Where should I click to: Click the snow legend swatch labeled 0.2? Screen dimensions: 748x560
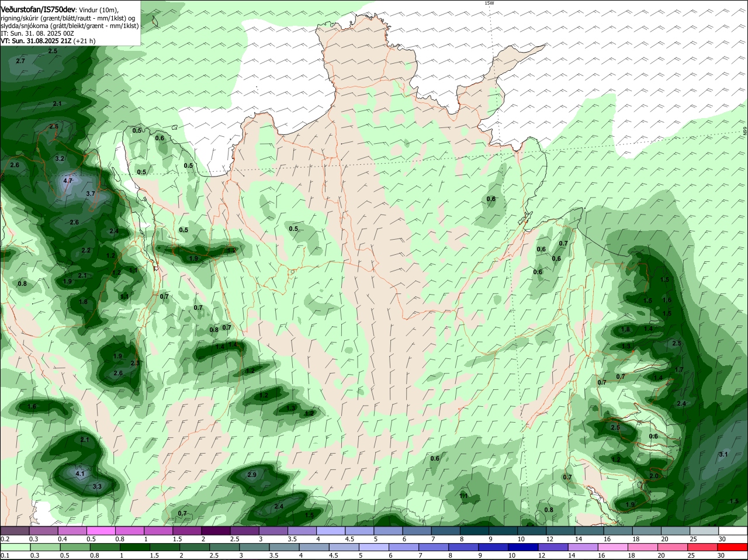[x=15, y=531]
